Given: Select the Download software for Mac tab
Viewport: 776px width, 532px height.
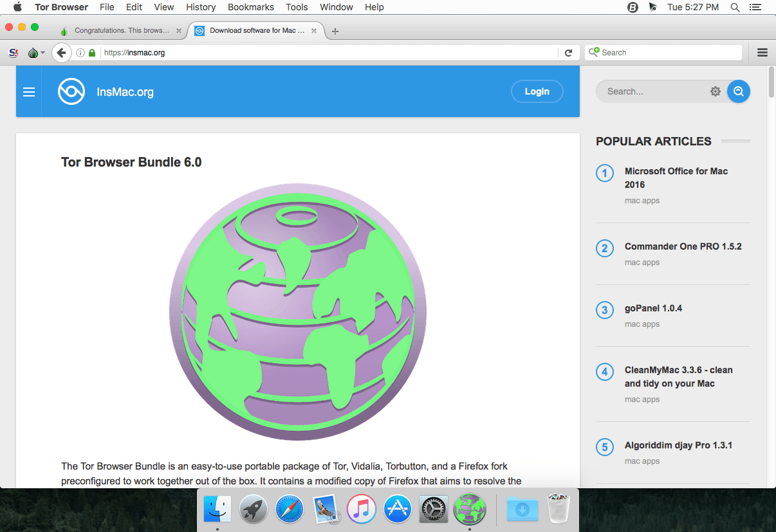Looking at the screenshot, I should pos(256,30).
